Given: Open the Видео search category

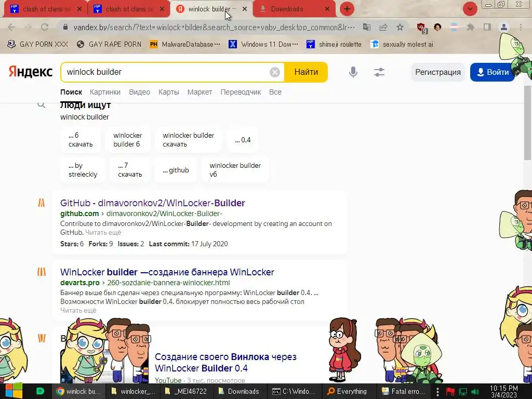Looking at the screenshot, I should click(x=139, y=92).
